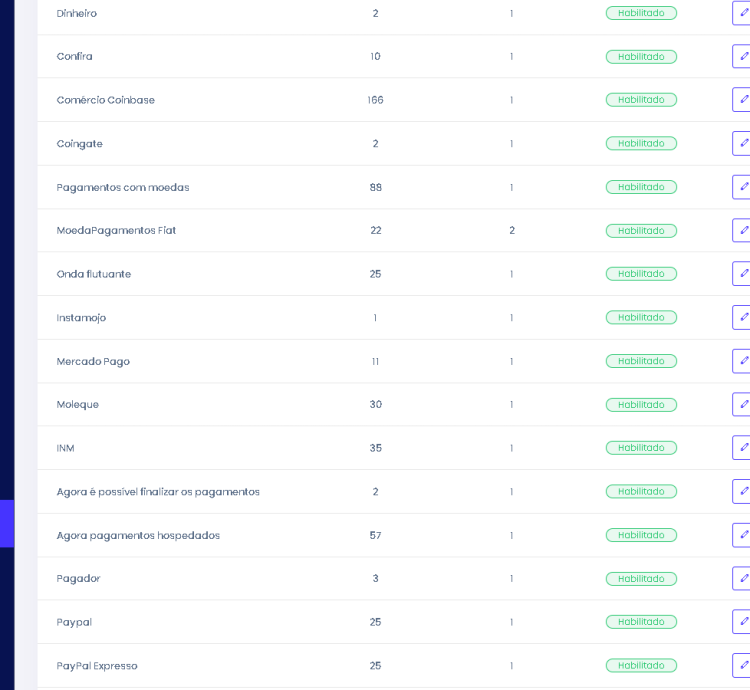Click Habilitado badge for Agora pagamentos hospedados
Viewport: 750px width, 690px height.
[x=641, y=535]
